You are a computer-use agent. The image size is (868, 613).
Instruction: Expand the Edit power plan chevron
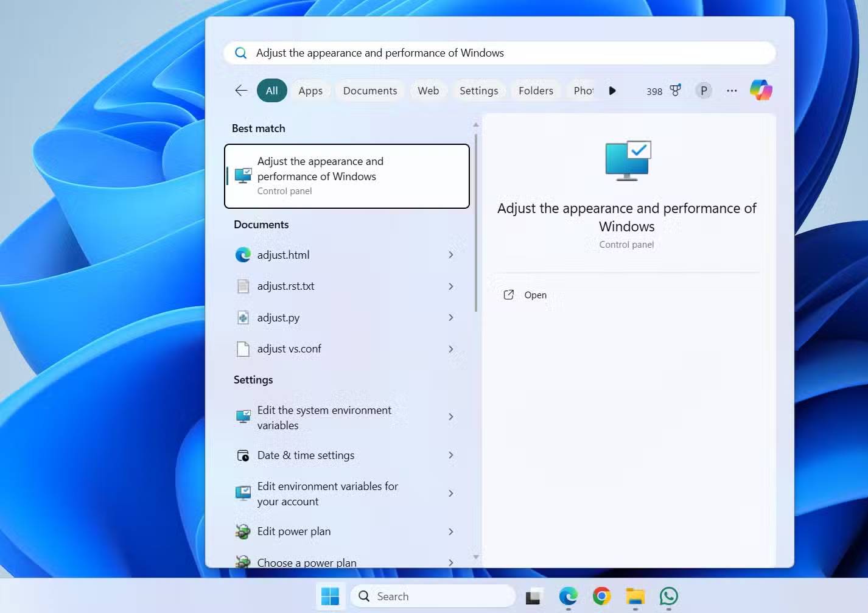coord(450,531)
